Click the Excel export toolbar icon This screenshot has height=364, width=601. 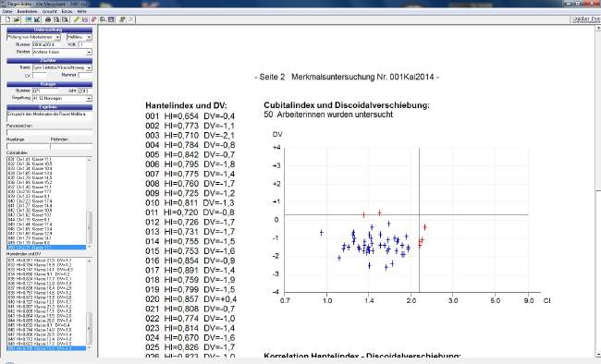point(37,19)
